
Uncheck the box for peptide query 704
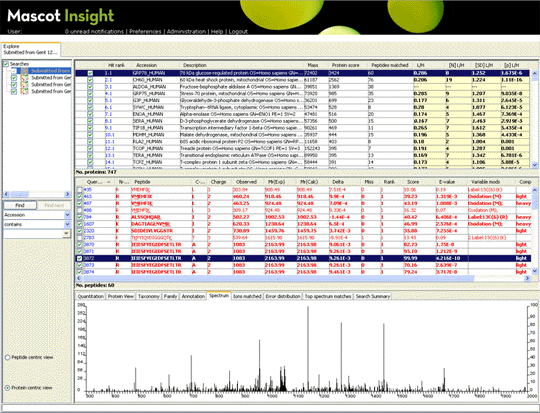[80, 217]
